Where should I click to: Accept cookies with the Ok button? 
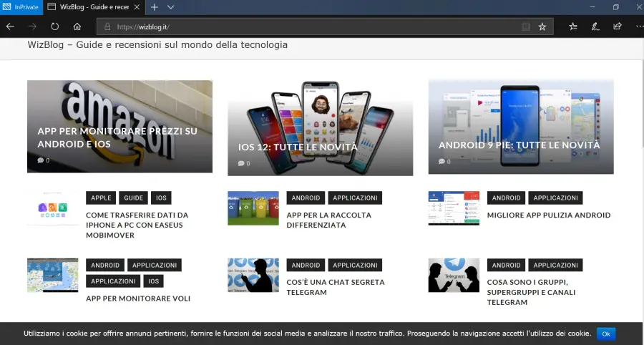point(606,334)
